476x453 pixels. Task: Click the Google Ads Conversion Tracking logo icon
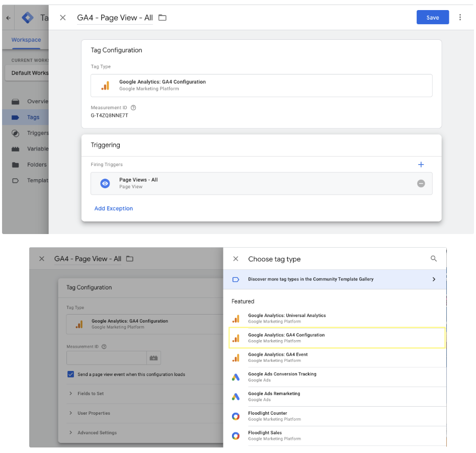point(236,377)
